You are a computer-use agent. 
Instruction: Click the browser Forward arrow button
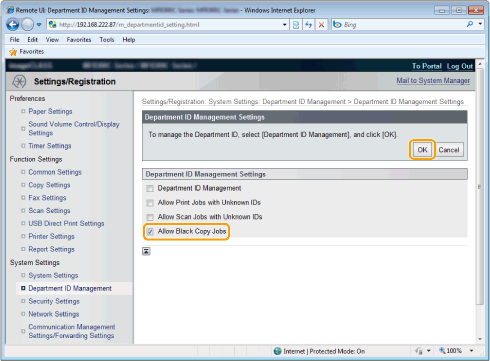tap(27, 25)
